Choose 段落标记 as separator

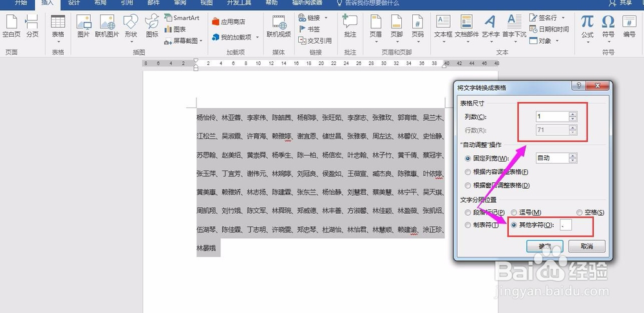pos(485,213)
